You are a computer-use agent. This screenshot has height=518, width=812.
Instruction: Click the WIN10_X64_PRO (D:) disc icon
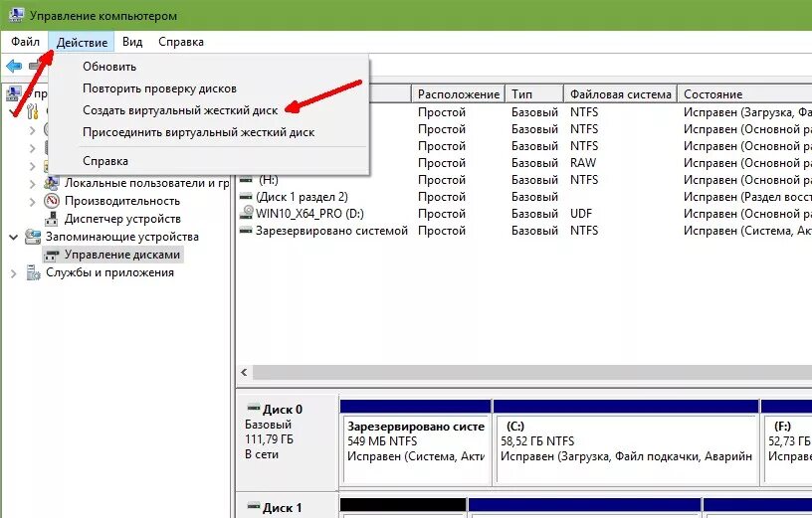[247, 213]
